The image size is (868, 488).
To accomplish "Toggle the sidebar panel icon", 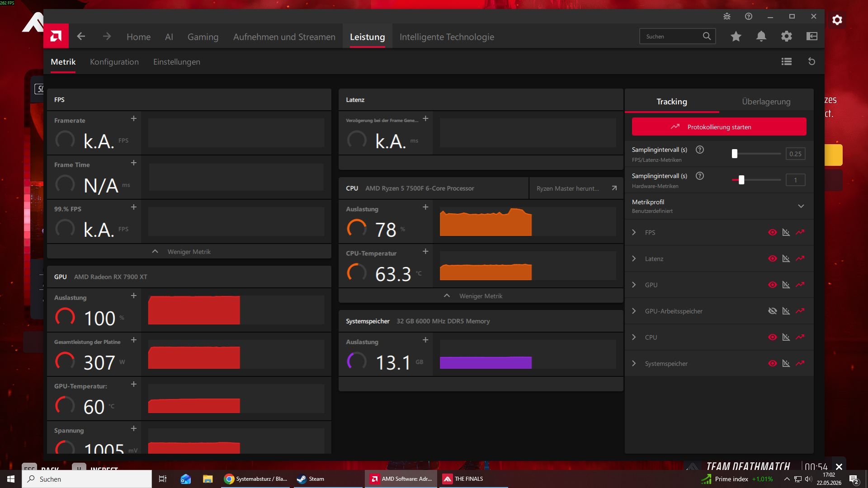I will point(812,36).
